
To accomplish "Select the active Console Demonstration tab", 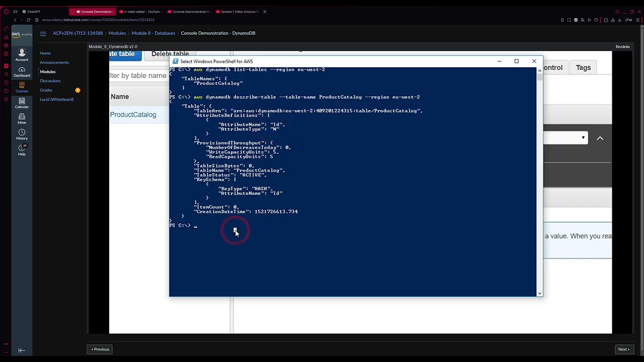I will point(93,12).
